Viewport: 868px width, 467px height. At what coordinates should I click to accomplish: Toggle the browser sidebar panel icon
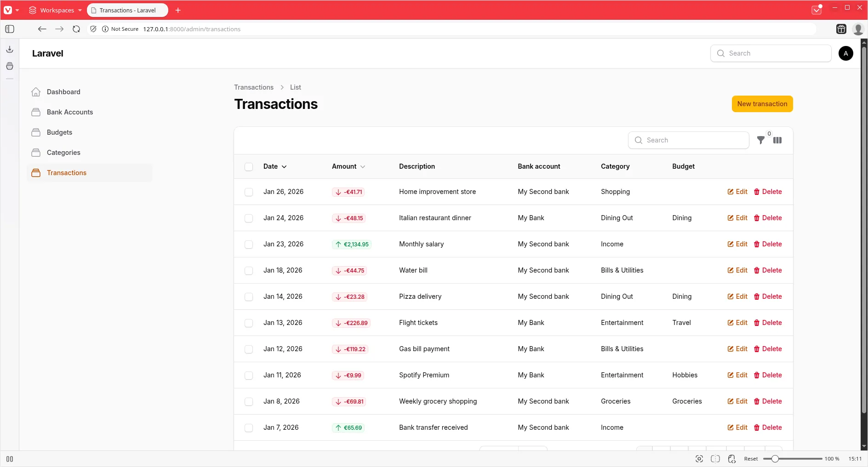pyautogui.click(x=9, y=29)
